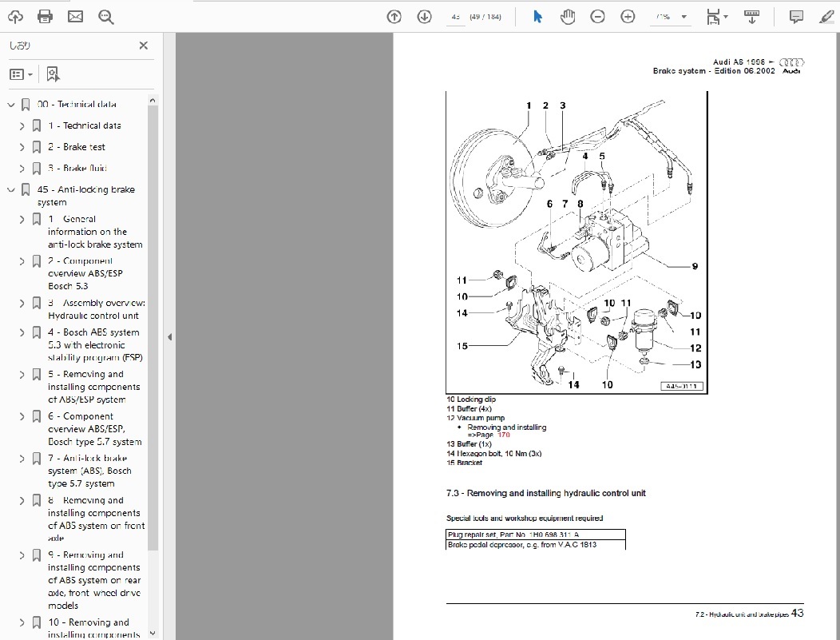Click the bookmark icon beside 2 - Brake test
The width and height of the screenshot is (840, 640).
coord(37,147)
